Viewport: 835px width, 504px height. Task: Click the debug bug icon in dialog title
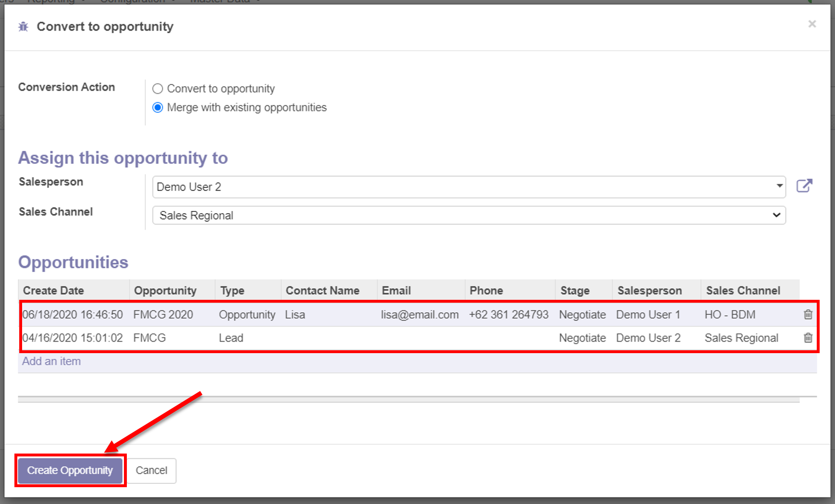pyautogui.click(x=23, y=27)
